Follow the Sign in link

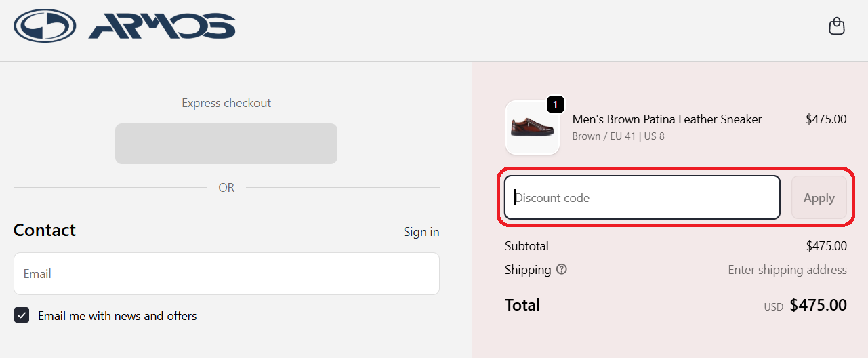click(421, 232)
